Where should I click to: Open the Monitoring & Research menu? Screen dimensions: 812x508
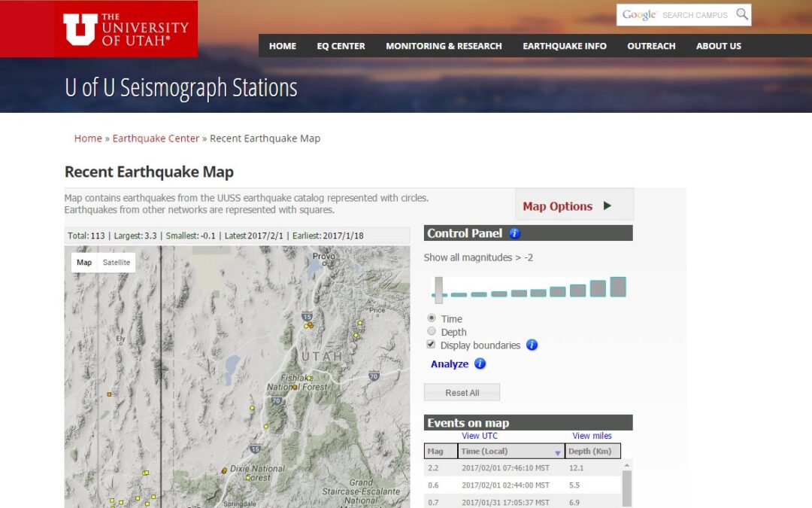point(444,46)
